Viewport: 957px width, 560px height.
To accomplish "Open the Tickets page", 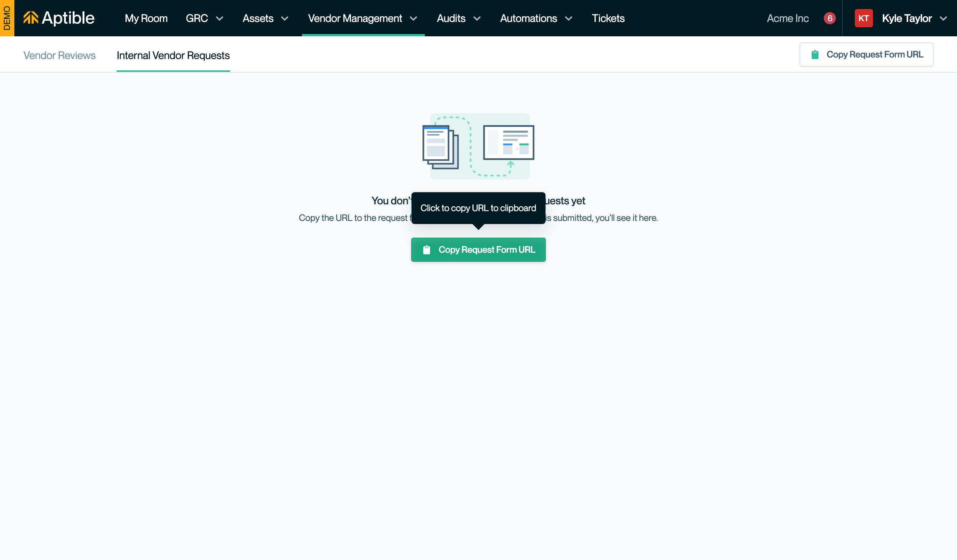I will 608,18.
